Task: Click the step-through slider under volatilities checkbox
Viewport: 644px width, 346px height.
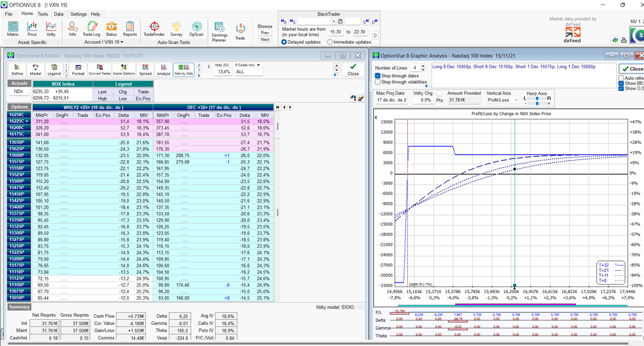Action: 426,86
